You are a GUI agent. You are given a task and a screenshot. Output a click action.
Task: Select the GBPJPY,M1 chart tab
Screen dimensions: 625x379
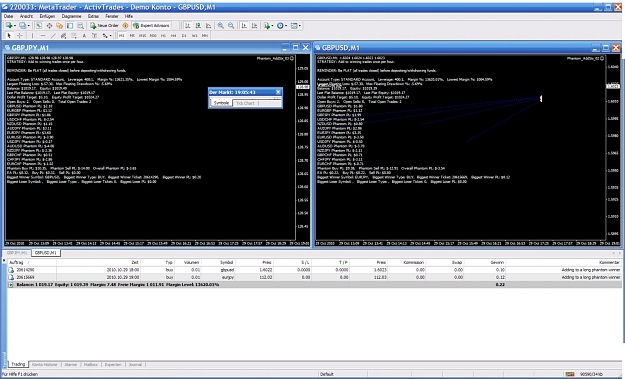pos(17,253)
